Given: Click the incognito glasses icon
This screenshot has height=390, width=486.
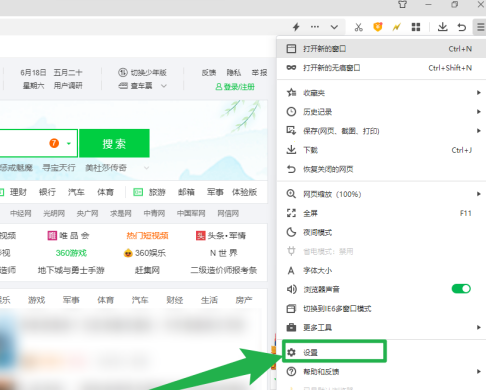Looking at the screenshot, I should click(291, 68).
